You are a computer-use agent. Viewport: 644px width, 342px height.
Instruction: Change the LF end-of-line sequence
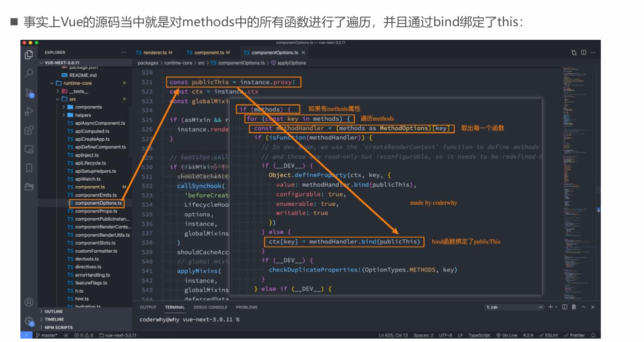coord(460,335)
